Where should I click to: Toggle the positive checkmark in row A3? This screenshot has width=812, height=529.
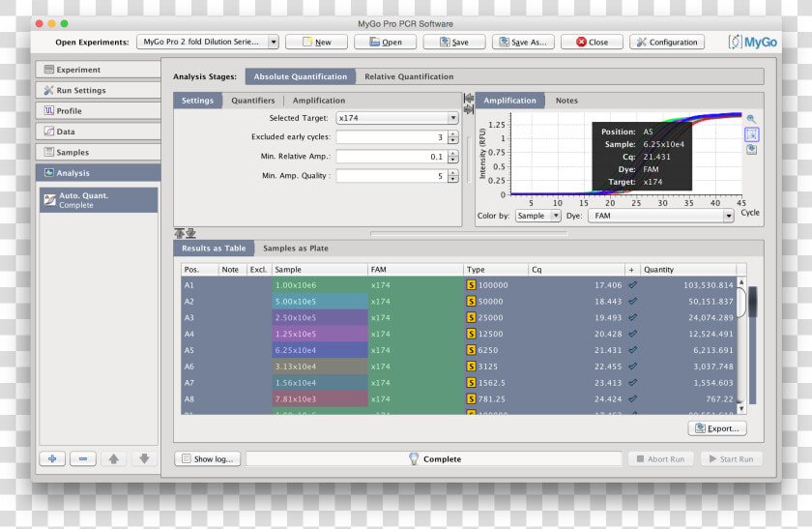pyautogui.click(x=632, y=317)
